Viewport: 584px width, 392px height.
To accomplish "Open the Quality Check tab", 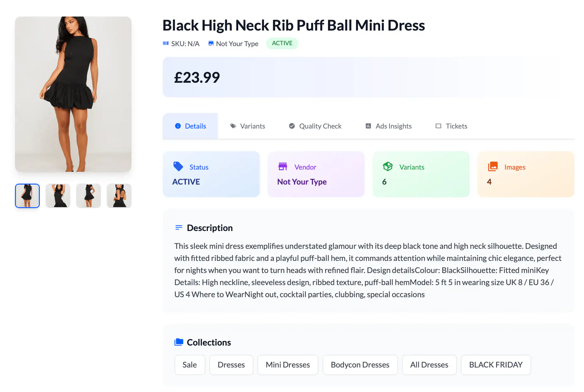I will point(315,126).
